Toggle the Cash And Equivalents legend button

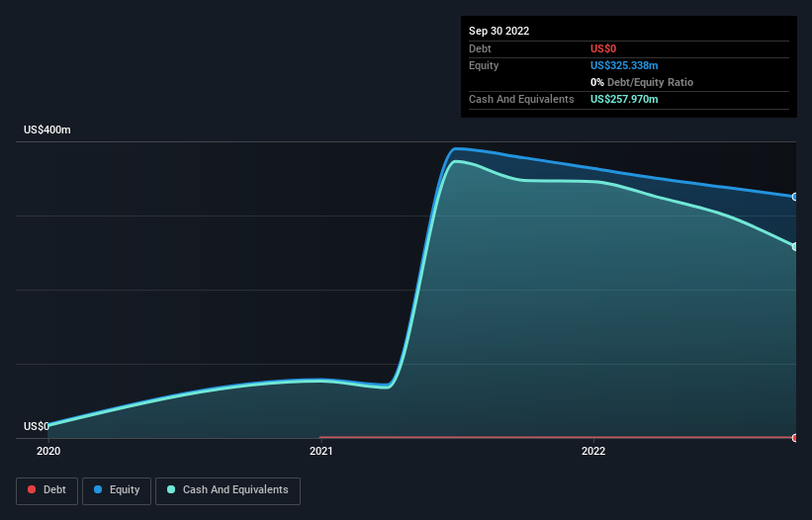[227, 490]
